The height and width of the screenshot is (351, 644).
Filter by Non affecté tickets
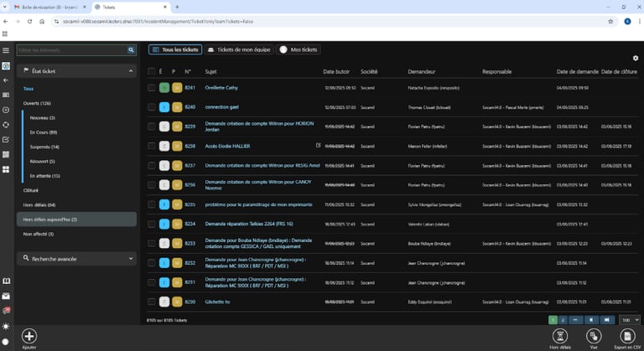(x=39, y=234)
